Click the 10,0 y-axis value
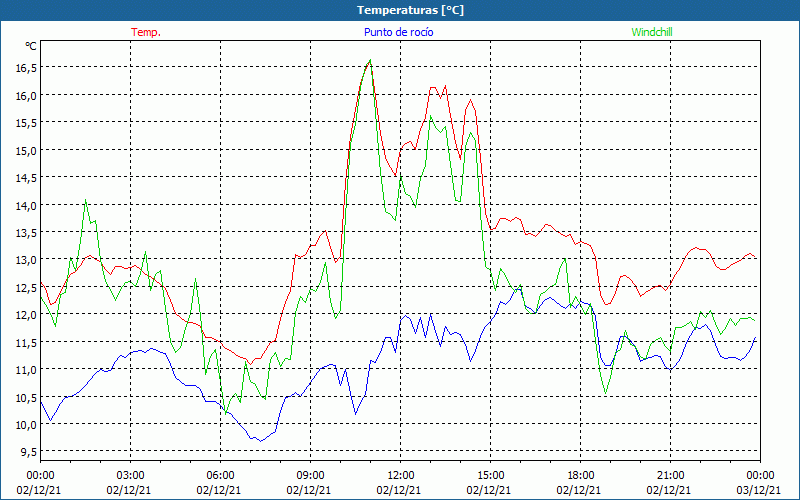The height and width of the screenshot is (500, 800). [26, 424]
